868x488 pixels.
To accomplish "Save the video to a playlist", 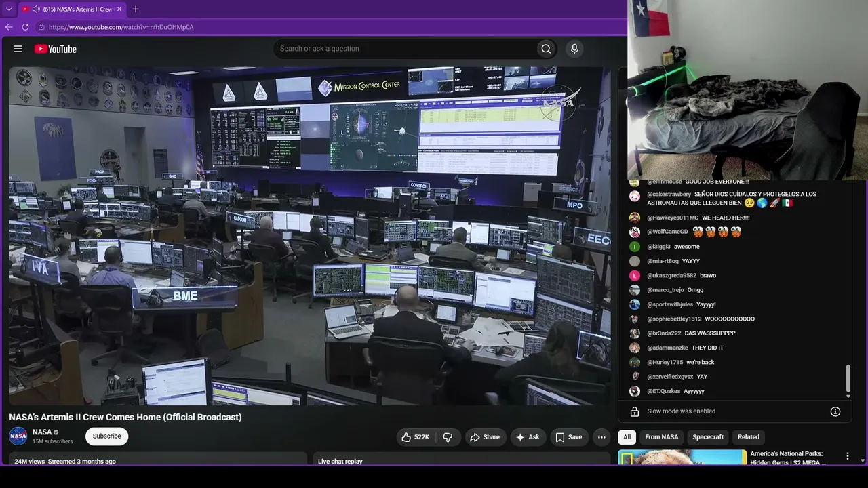I will [569, 437].
